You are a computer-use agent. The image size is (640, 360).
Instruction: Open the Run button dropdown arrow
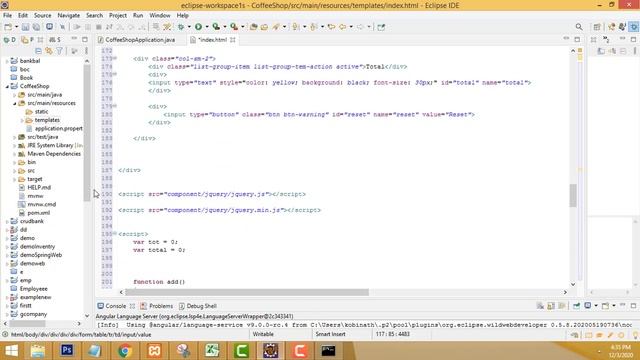click(x=207, y=27)
